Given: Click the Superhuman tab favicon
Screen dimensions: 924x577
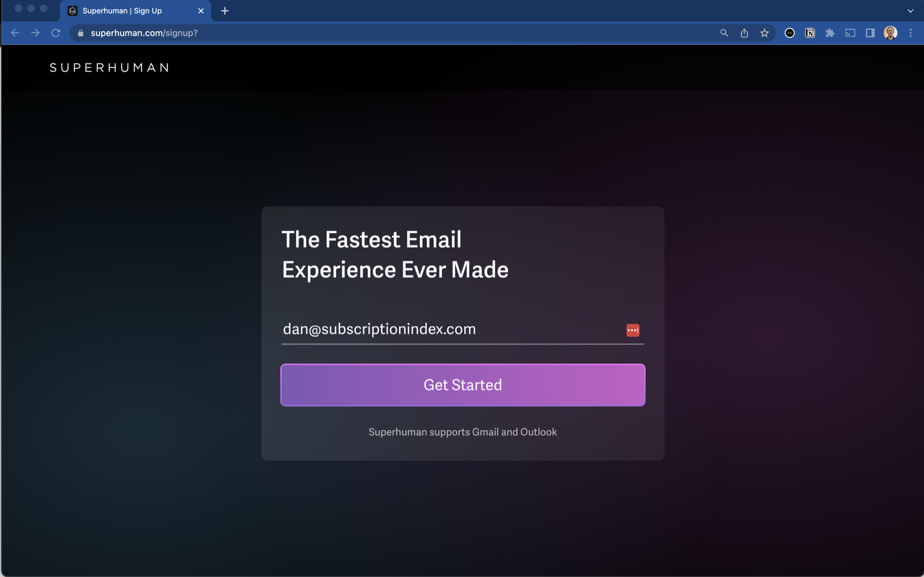Looking at the screenshot, I should [73, 11].
